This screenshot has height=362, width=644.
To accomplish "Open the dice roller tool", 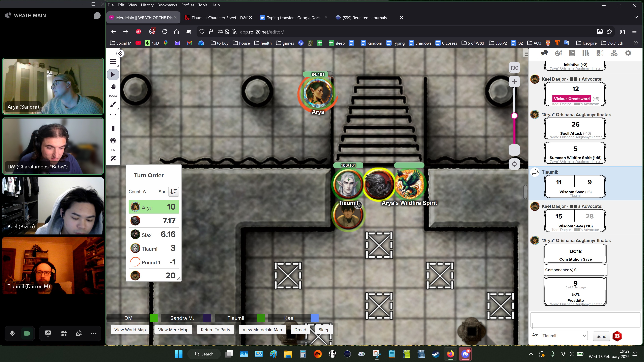I will [113, 141].
